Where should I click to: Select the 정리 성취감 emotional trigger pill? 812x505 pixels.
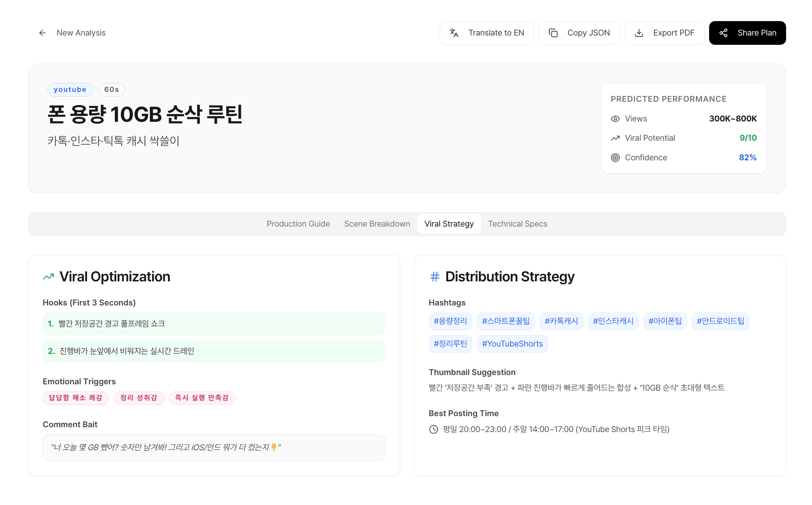point(139,398)
